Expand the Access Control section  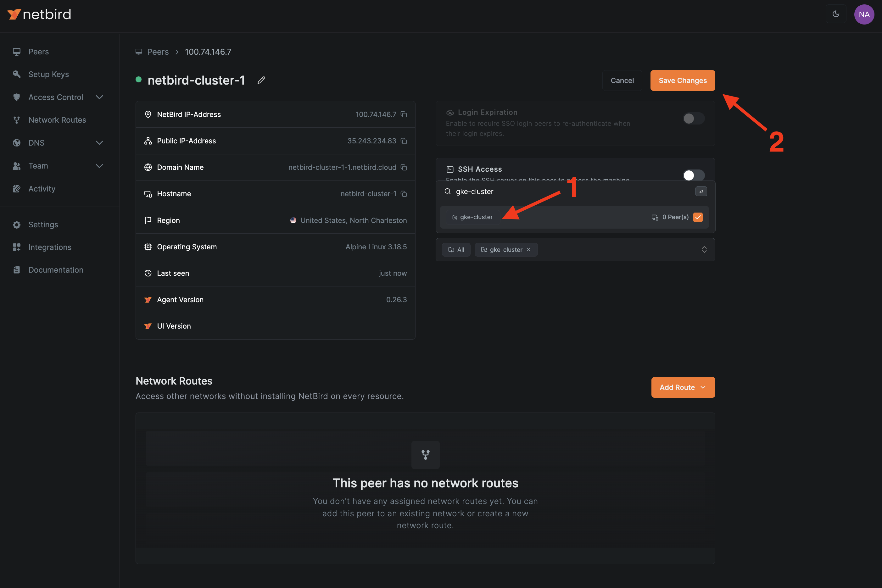(x=99, y=97)
